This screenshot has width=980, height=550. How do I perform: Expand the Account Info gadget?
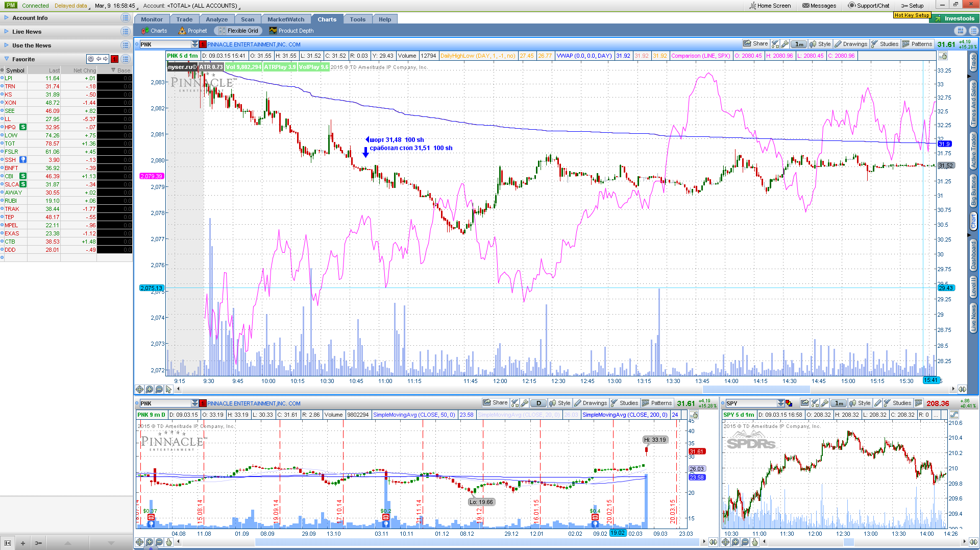click(x=7, y=18)
